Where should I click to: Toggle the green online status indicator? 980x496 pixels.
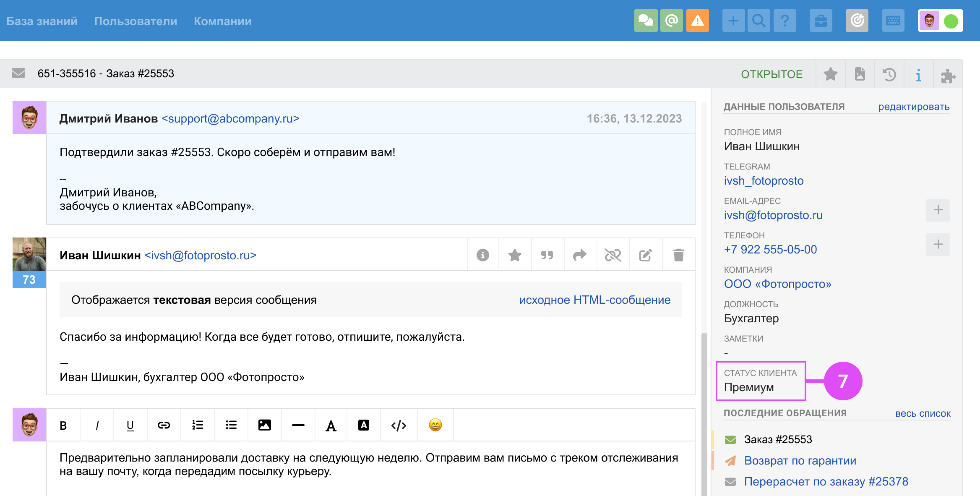pyautogui.click(x=951, y=21)
